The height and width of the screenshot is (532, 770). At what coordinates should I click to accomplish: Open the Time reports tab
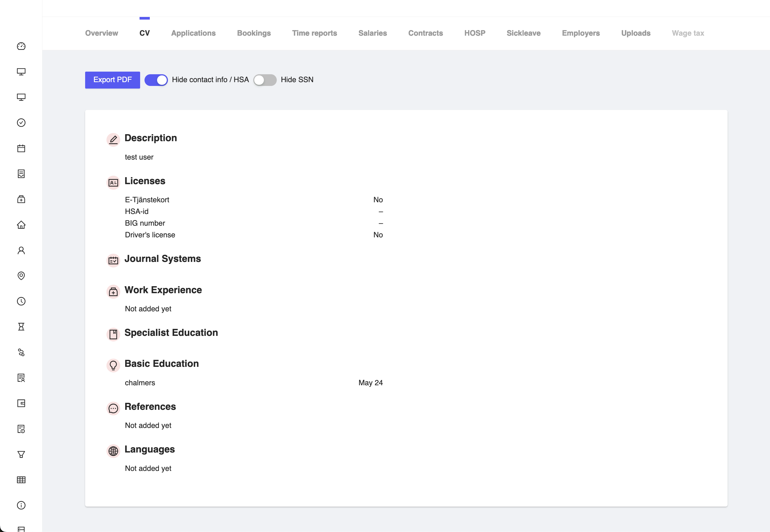(314, 33)
